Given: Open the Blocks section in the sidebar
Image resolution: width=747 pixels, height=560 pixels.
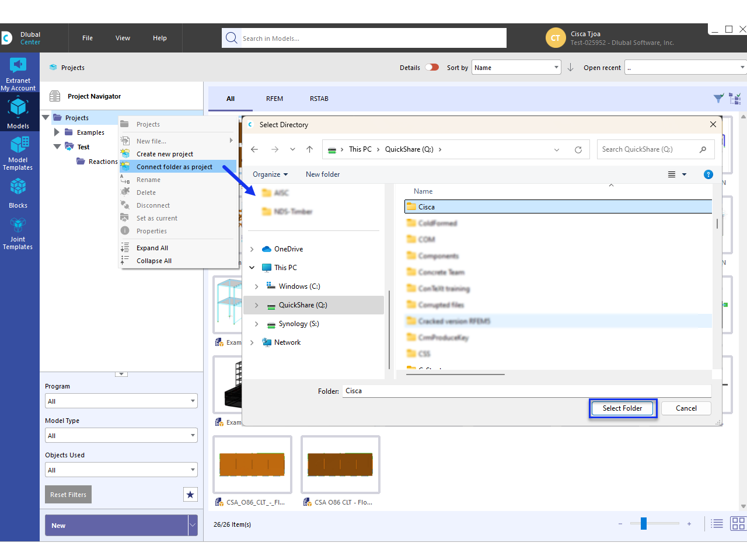Looking at the screenshot, I should click(x=19, y=192).
